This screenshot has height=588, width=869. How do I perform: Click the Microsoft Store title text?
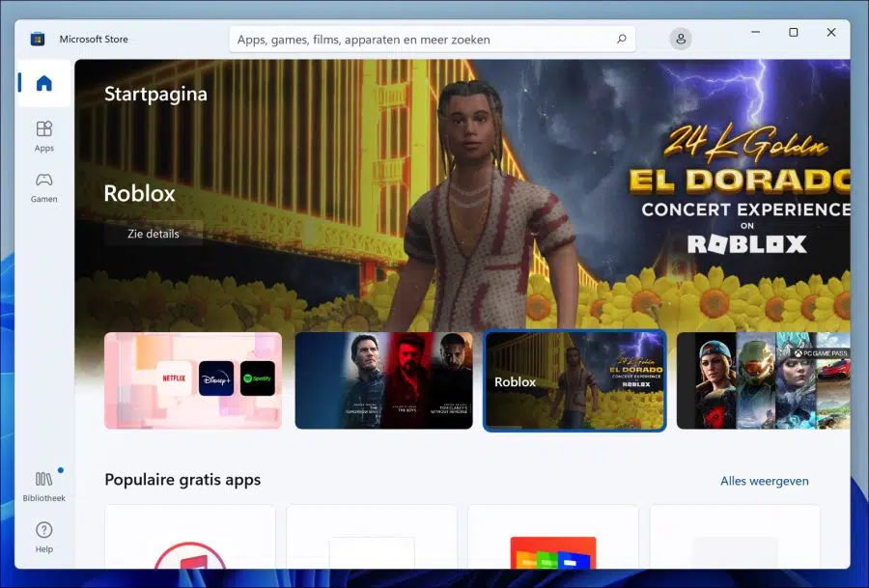pos(94,39)
